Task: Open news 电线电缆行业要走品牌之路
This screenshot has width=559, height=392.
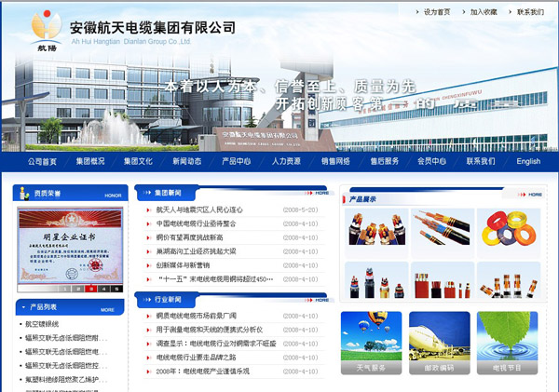Action: tap(196, 358)
